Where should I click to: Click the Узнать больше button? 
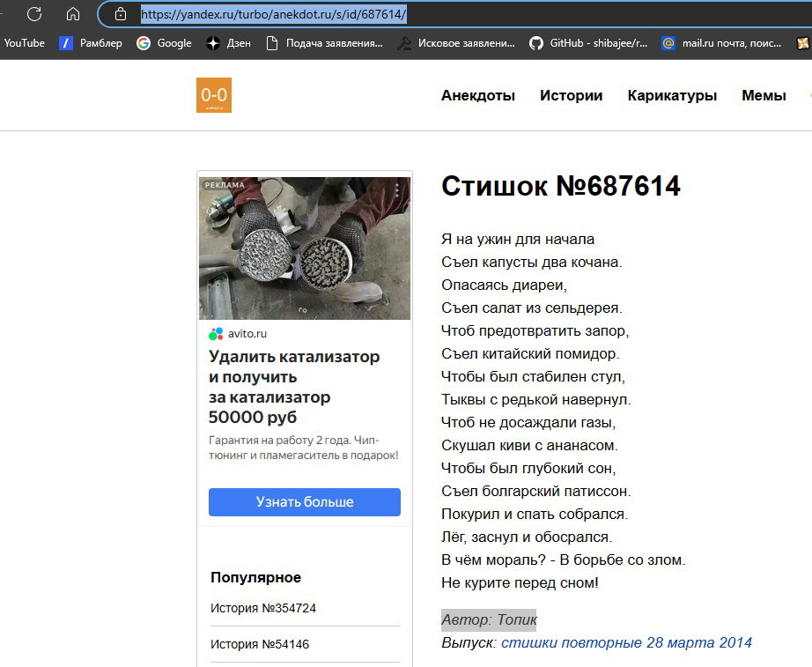point(305,501)
